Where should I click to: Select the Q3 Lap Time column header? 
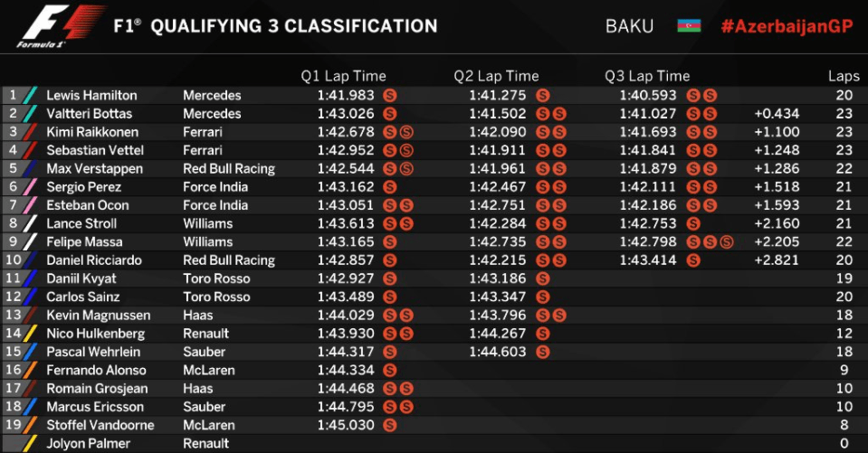(x=647, y=76)
